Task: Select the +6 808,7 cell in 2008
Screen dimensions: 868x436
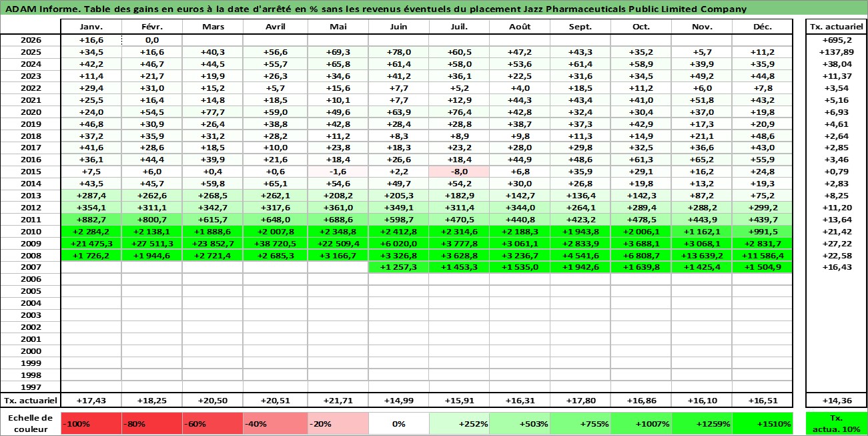Action: (641, 256)
